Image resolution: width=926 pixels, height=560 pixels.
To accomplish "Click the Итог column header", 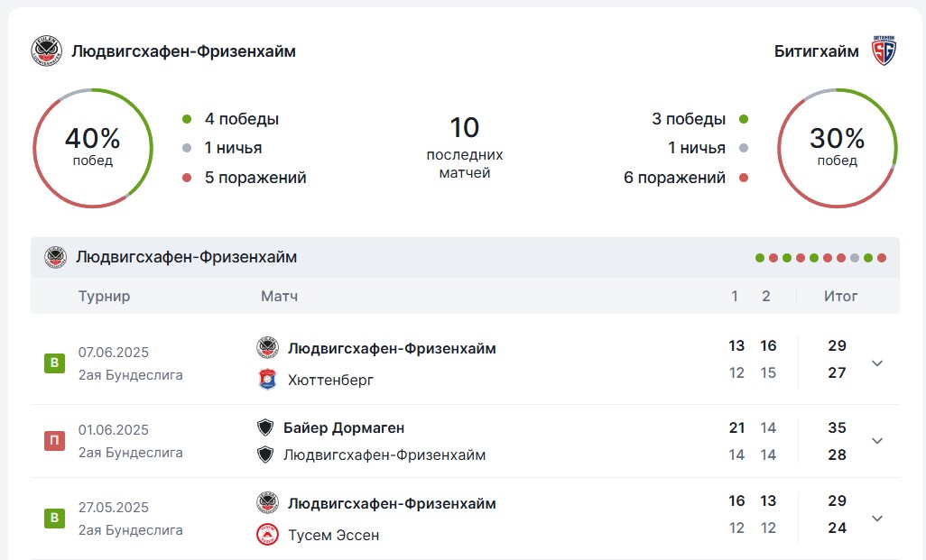I will [841, 296].
